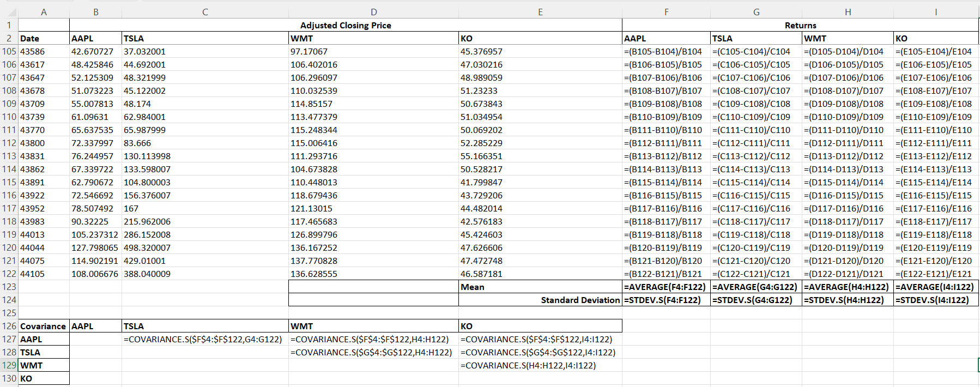Select covariance formula with G4:G122
Image resolution: width=980 pixels, height=387 pixels.
[x=205, y=339]
